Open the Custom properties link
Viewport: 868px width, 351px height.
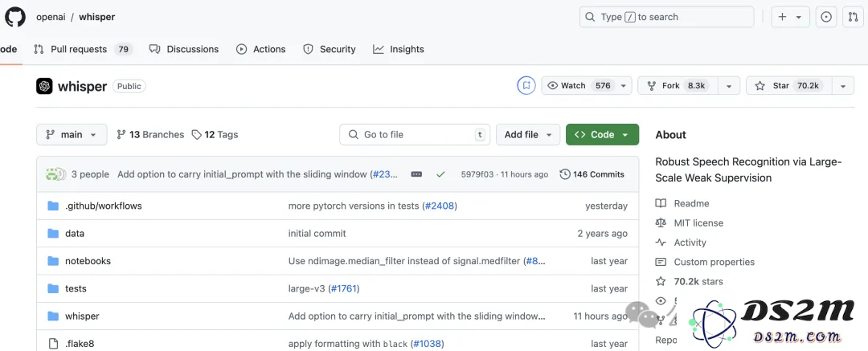tap(714, 262)
